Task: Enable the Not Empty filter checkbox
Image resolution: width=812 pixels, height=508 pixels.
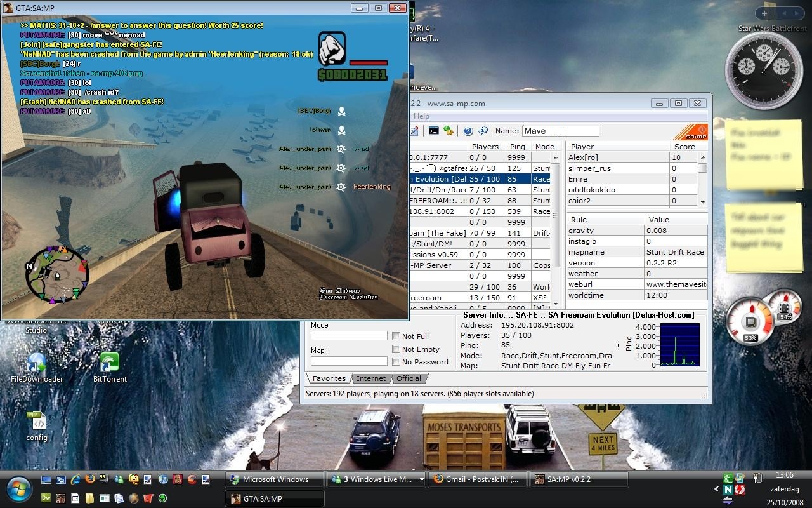Action: click(x=396, y=349)
